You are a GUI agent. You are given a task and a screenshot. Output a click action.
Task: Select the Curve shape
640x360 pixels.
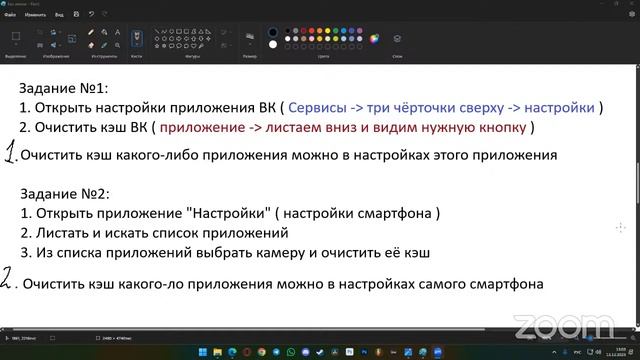point(164,31)
